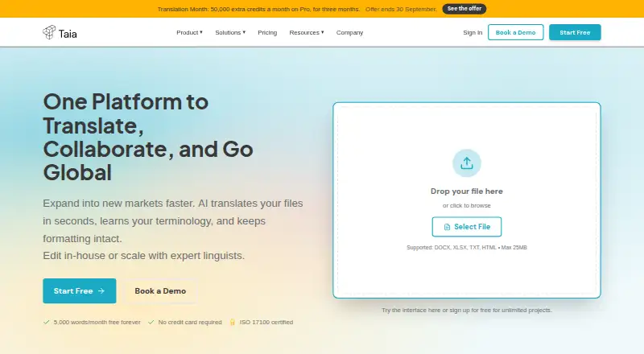The width and height of the screenshot is (644, 354).
Task: Click the Drop your file here heading
Action: [467, 191]
